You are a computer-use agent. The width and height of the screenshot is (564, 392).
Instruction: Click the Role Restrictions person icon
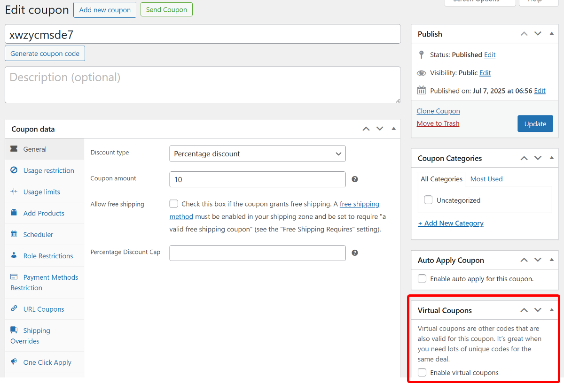pos(14,255)
